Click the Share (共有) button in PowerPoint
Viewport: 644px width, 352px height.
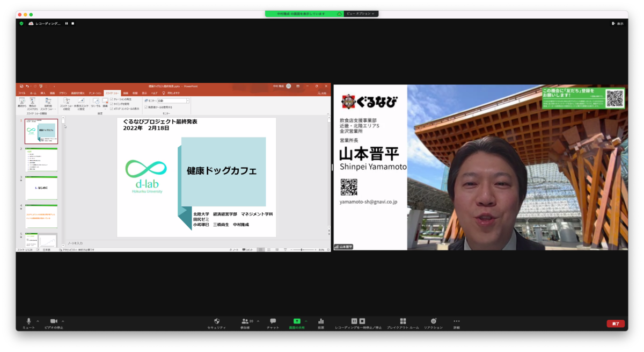tap(323, 93)
